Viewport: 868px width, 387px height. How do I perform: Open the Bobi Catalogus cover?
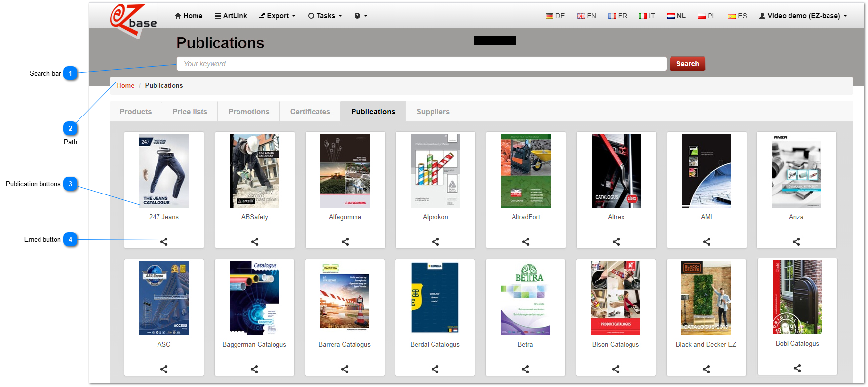coord(797,297)
